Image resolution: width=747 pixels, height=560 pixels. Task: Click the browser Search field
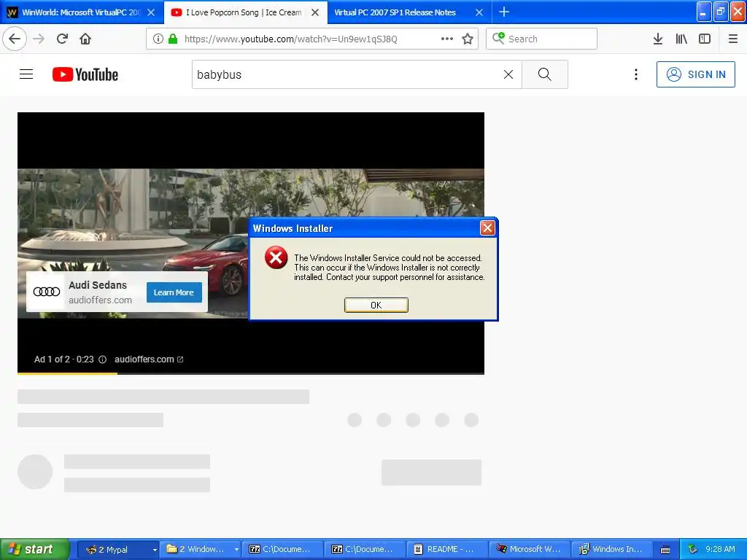click(x=542, y=39)
